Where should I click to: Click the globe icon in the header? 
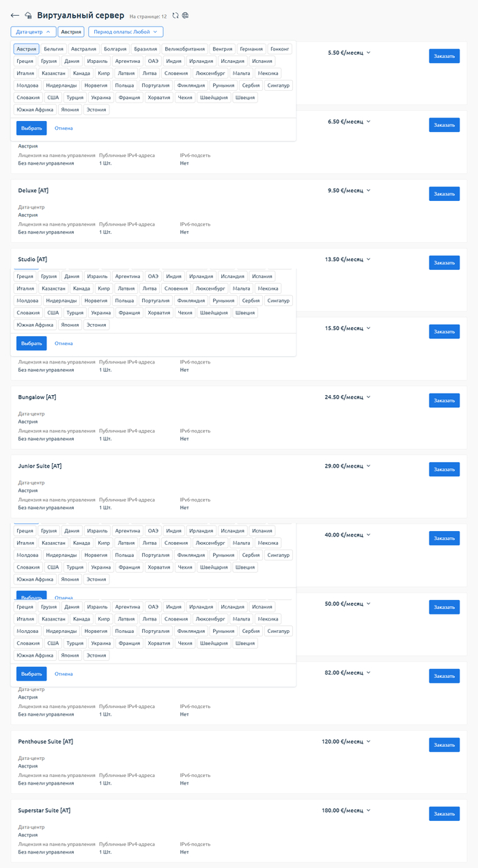point(185,16)
